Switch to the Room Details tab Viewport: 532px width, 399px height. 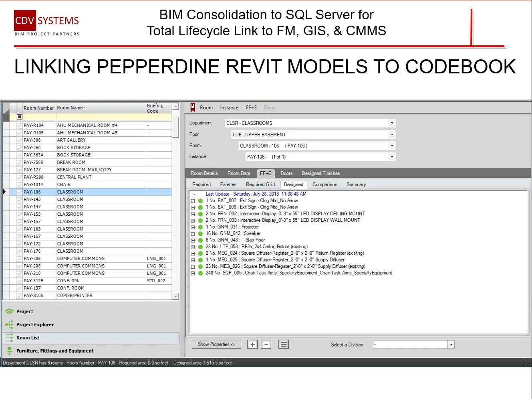point(204,173)
